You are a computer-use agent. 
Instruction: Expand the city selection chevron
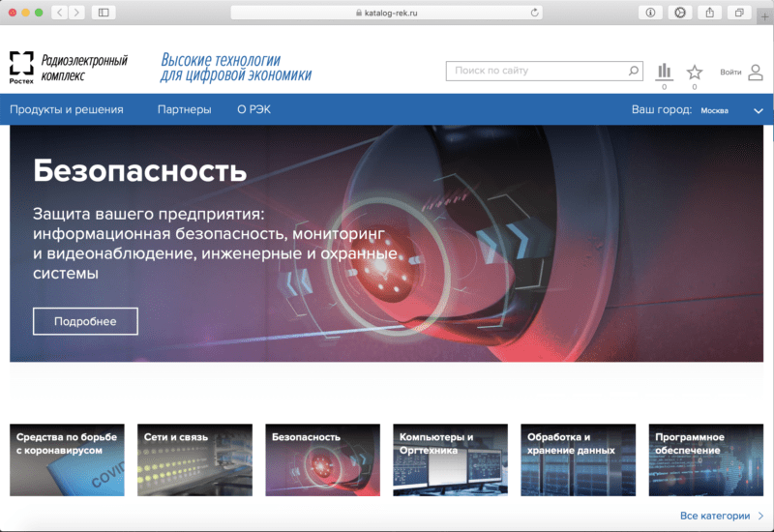point(759,111)
